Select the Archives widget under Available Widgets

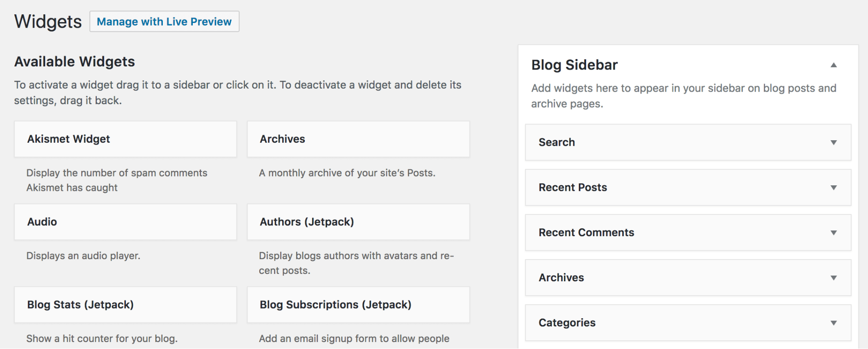(358, 139)
